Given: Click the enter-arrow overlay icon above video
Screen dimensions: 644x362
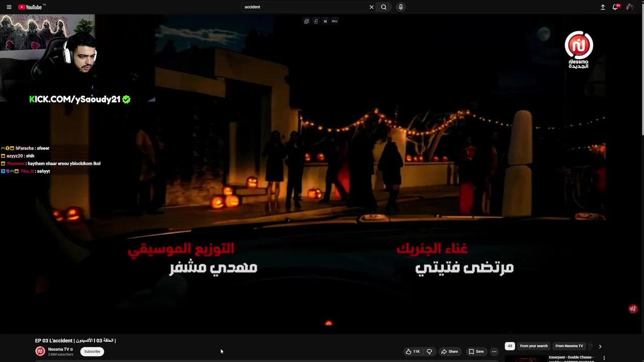Looking at the screenshot, I should click(x=315, y=21).
